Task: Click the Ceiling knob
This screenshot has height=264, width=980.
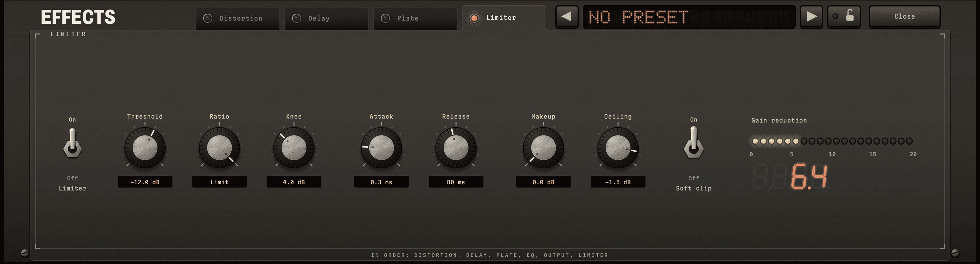Action: 618,148
